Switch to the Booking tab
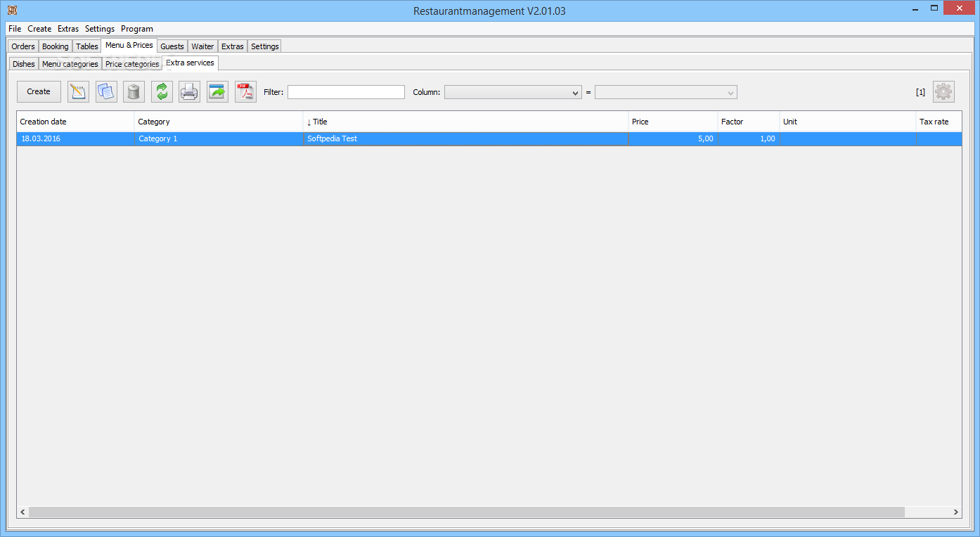The height and width of the screenshot is (537, 980). coord(56,46)
